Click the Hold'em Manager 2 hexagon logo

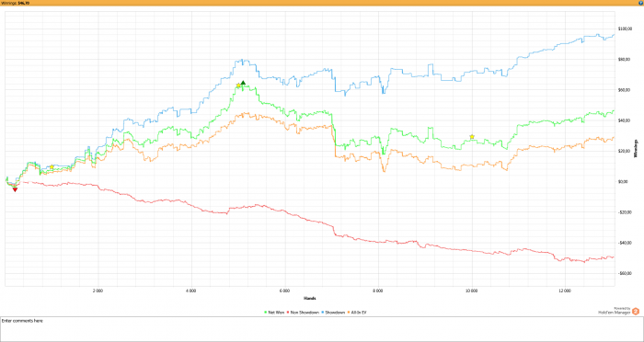click(x=636, y=312)
